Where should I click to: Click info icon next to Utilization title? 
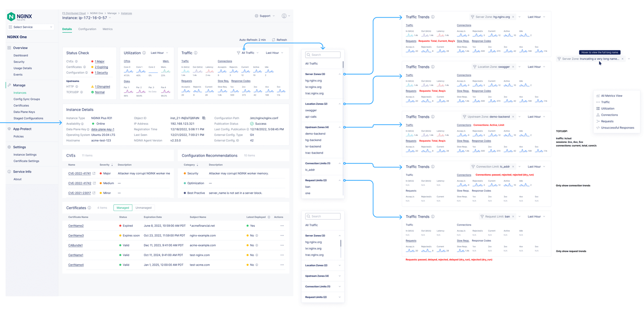pos(144,53)
